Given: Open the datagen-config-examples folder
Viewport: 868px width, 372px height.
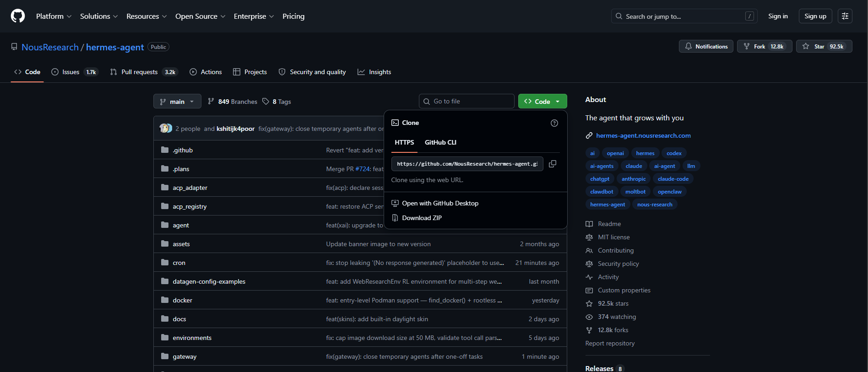Looking at the screenshot, I should pos(209,281).
